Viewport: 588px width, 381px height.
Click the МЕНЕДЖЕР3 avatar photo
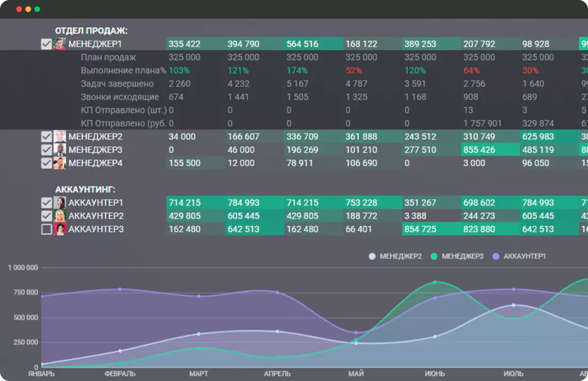pos(60,150)
